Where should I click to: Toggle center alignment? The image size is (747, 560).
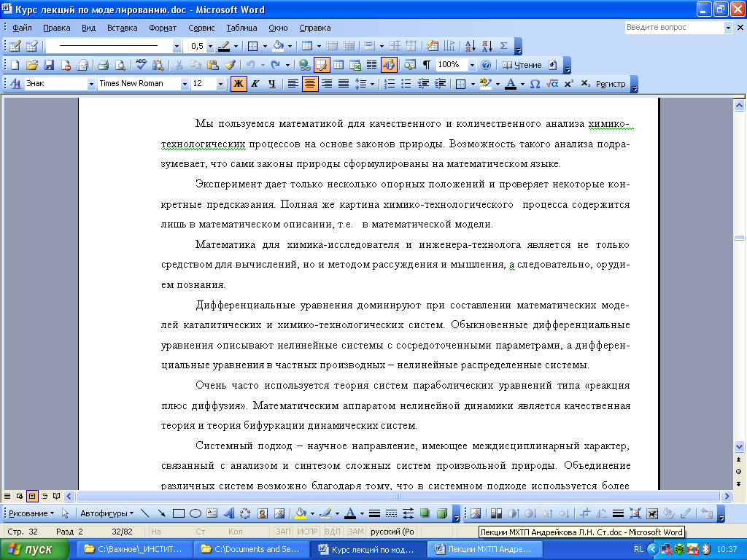pyautogui.click(x=309, y=84)
